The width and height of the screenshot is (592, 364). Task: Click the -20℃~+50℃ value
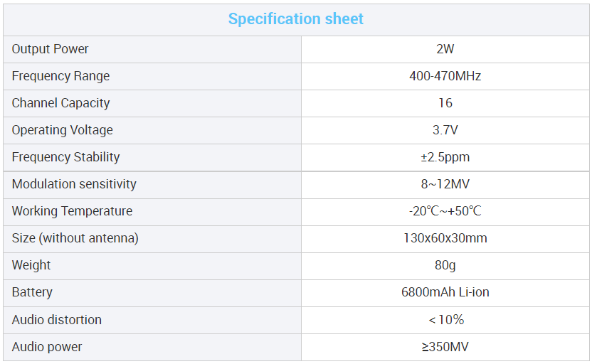coord(445,211)
